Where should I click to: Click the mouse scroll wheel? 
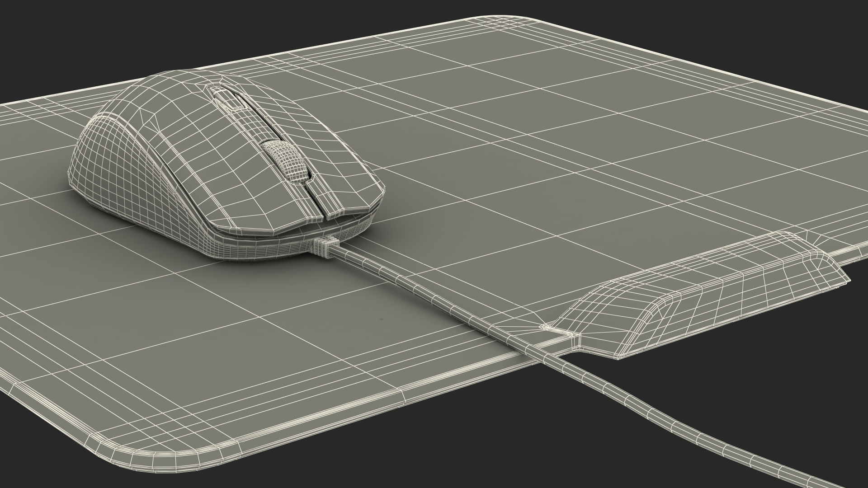[x=287, y=162]
